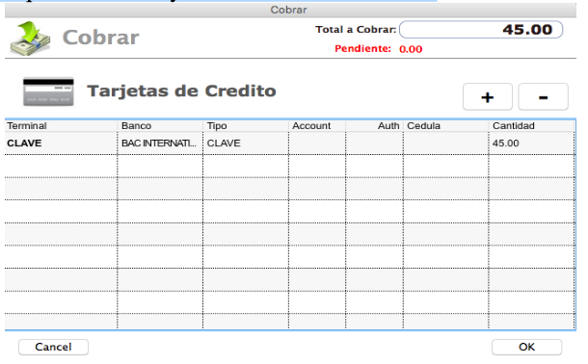Click the empty Cedula cell in CLAVE row
This screenshot has height=364, width=588.
pos(446,143)
